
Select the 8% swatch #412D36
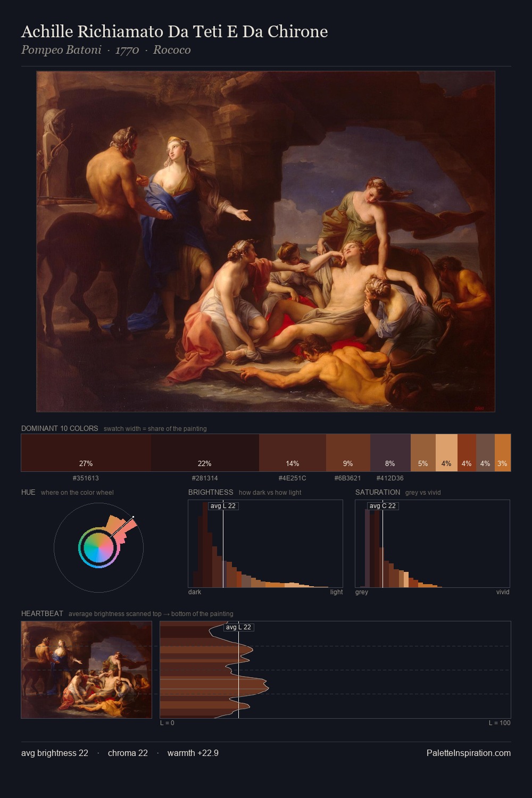(390, 453)
